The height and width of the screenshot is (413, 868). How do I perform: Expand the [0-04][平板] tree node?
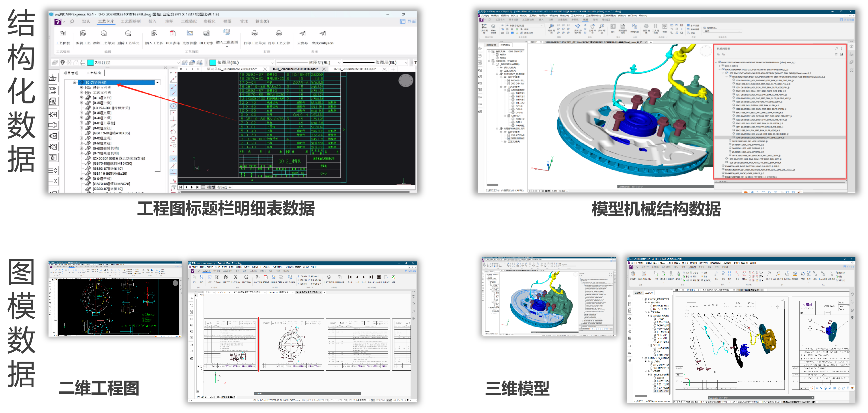(x=81, y=179)
